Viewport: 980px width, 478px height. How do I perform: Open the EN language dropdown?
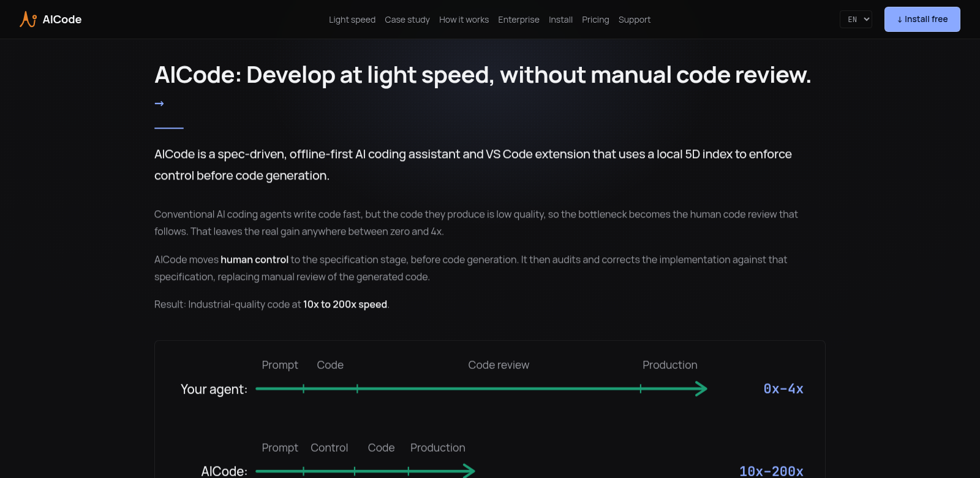pyautogui.click(x=856, y=20)
